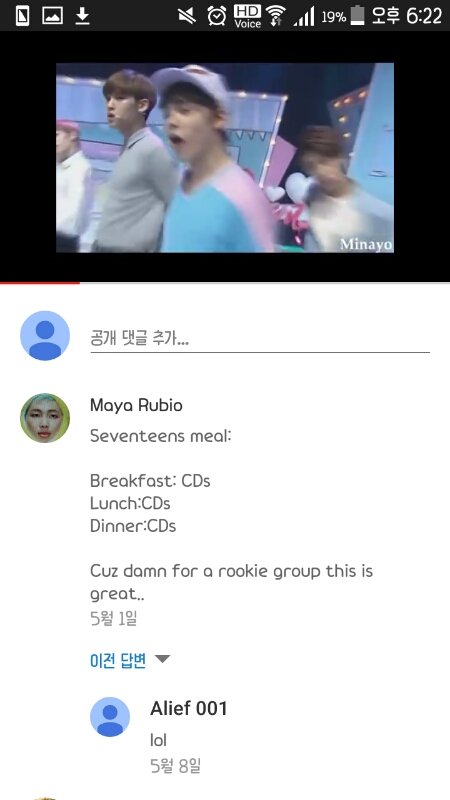Tap your own blue account avatar

click(x=45, y=336)
